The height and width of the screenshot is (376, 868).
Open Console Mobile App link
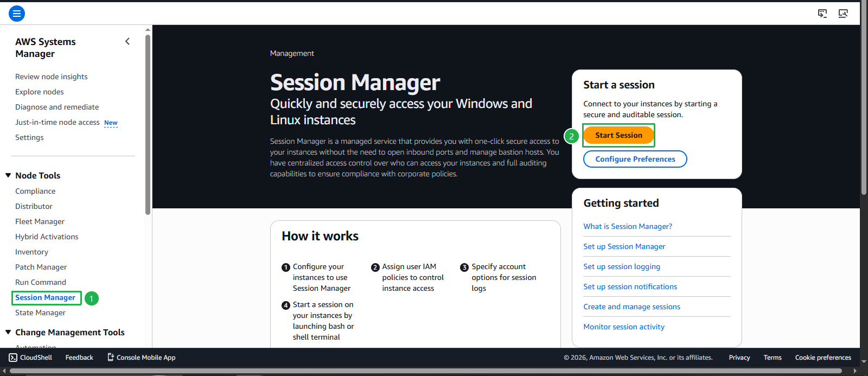(x=141, y=358)
